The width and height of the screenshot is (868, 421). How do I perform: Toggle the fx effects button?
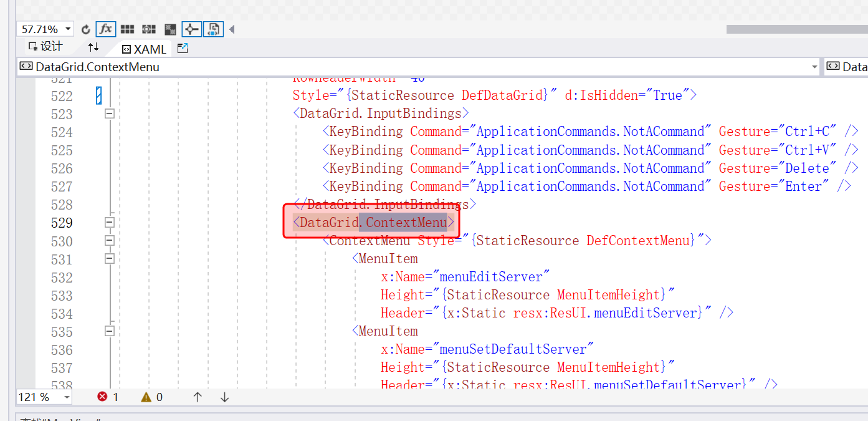(x=106, y=29)
